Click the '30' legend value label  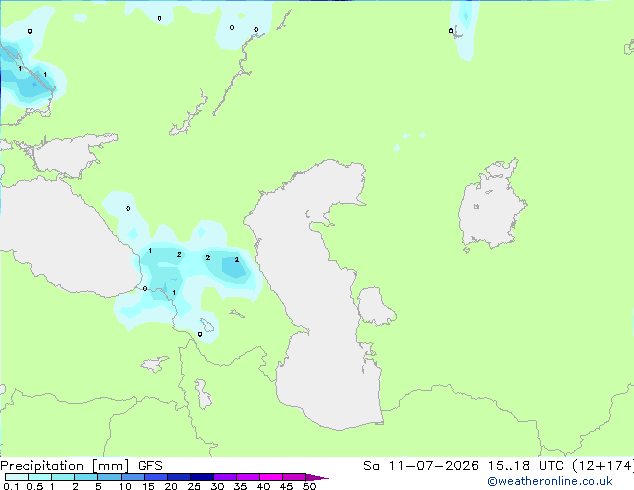(x=217, y=486)
